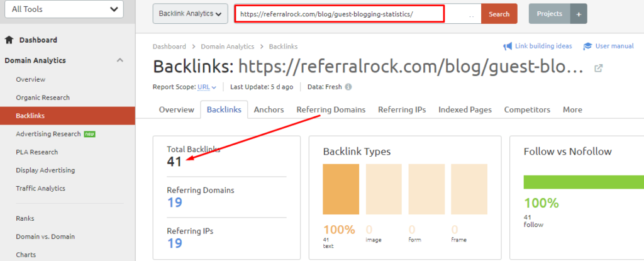Image resolution: width=644 pixels, height=261 pixels.
Task: Click the graduation cap User manual icon
Action: point(587,47)
